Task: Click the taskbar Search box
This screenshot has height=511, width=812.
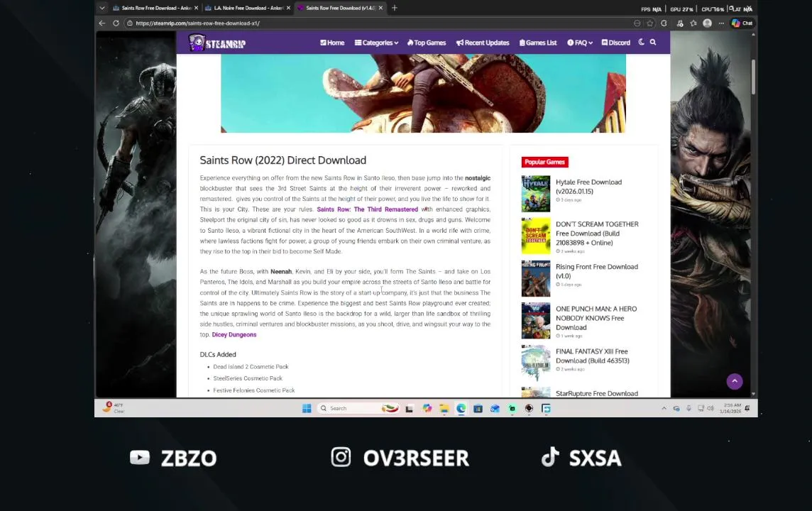Action: (x=358, y=409)
